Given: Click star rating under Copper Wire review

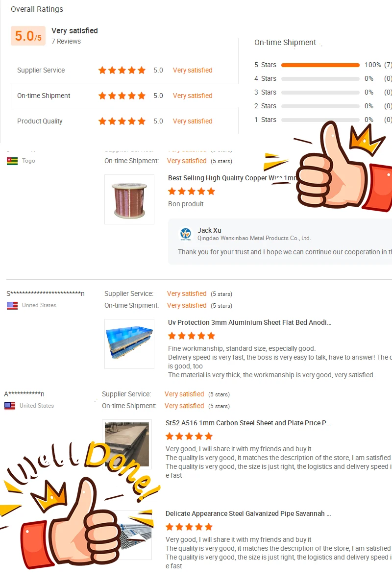Looking at the screenshot, I should [x=191, y=192].
